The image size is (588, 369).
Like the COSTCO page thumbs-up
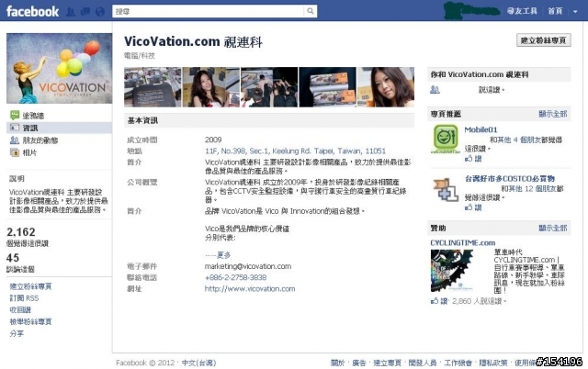tap(473, 207)
